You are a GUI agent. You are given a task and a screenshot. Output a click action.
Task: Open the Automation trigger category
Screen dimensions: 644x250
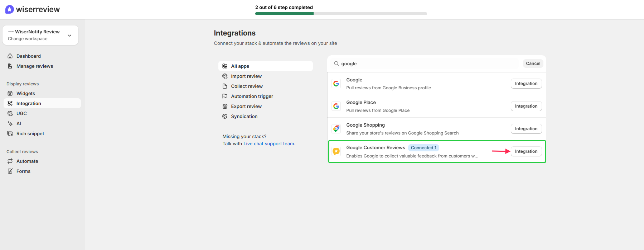252,96
